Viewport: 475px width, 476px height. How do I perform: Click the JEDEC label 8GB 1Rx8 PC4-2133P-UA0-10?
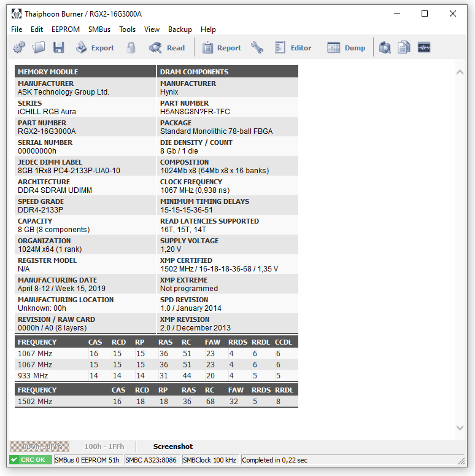69,171
